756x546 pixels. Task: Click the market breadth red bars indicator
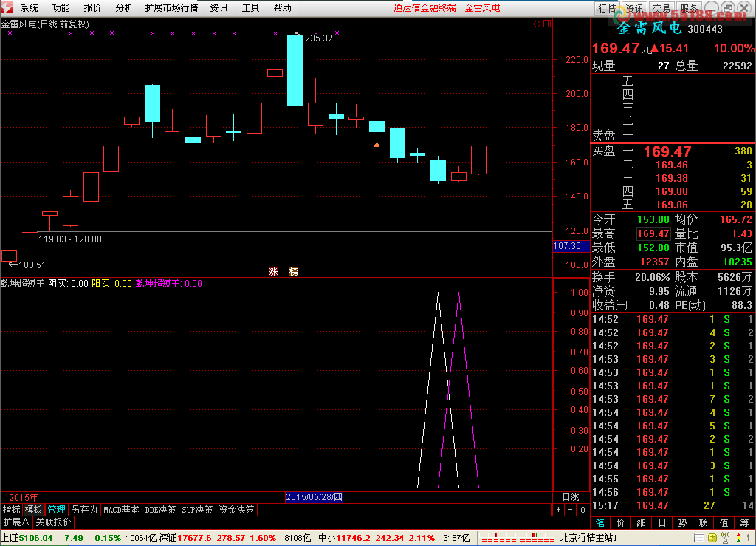518,538
